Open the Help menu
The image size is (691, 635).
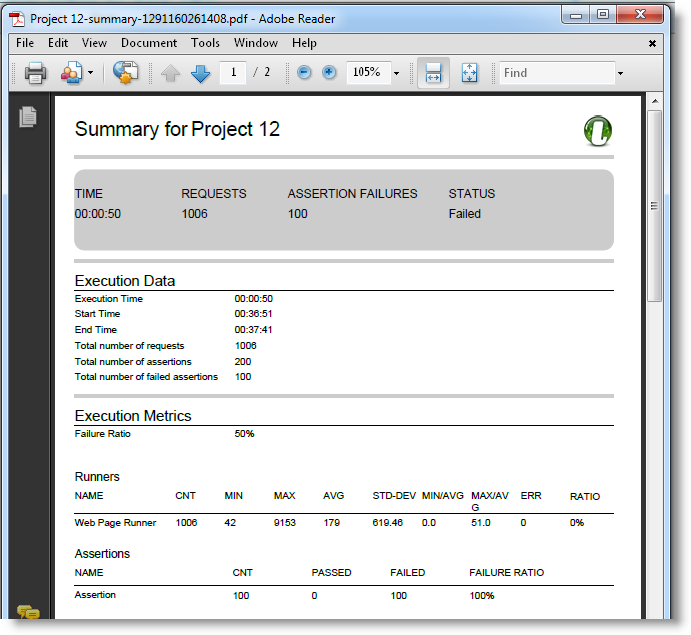tap(305, 43)
